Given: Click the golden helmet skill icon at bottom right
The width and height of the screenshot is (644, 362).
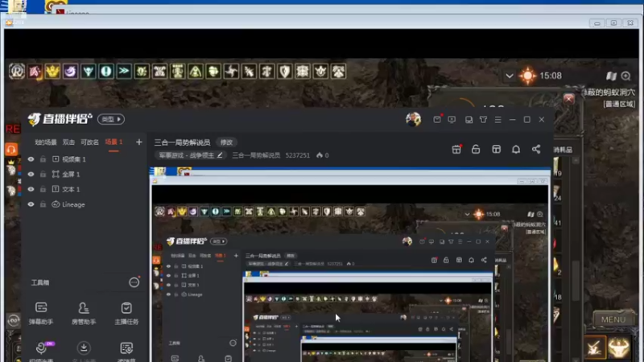Looking at the screenshot, I should pyautogui.click(x=618, y=348).
